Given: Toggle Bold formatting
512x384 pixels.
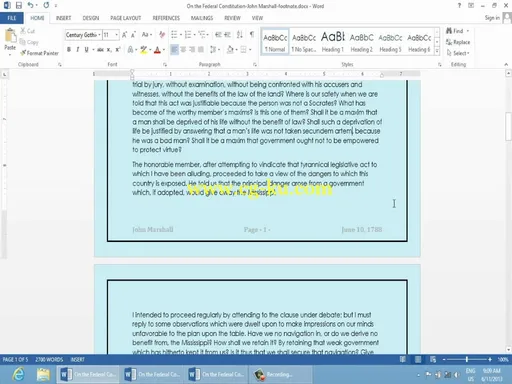Looking at the screenshot, I should [69, 50].
